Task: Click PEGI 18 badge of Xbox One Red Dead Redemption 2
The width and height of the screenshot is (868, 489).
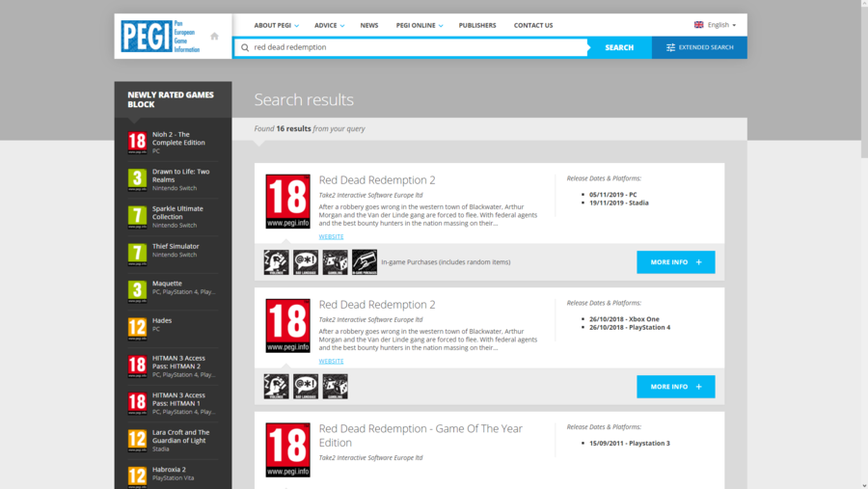Action: (x=287, y=326)
